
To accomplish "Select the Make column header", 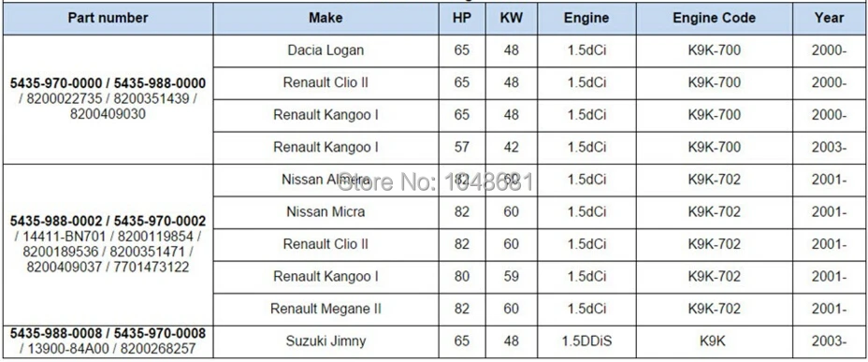I will coord(325,19).
